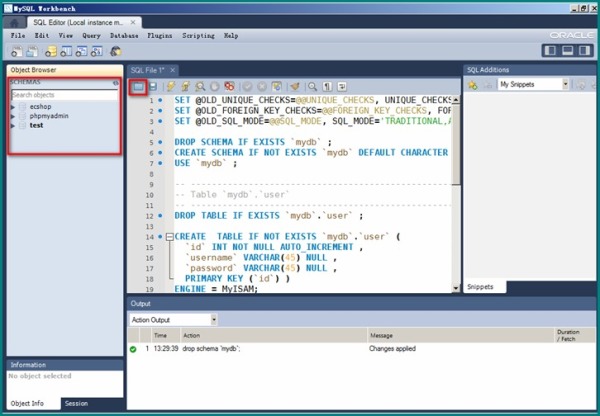The height and width of the screenshot is (416, 600).
Task: Open the My Snippets dropdown
Action: (565, 85)
